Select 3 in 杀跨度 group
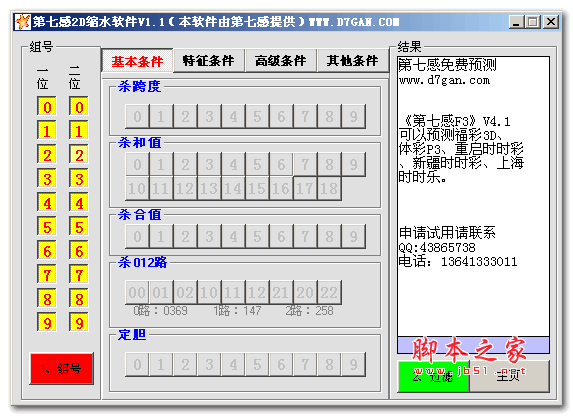 pos(209,117)
